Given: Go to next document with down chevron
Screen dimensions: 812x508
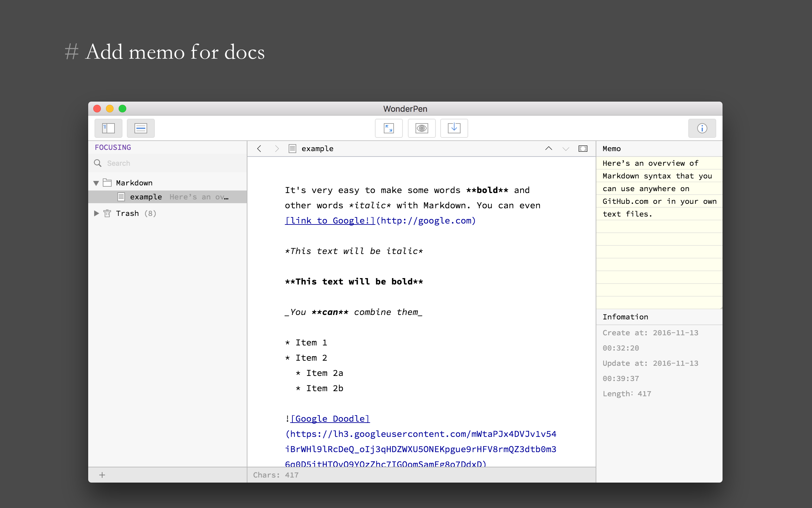Looking at the screenshot, I should (x=566, y=149).
